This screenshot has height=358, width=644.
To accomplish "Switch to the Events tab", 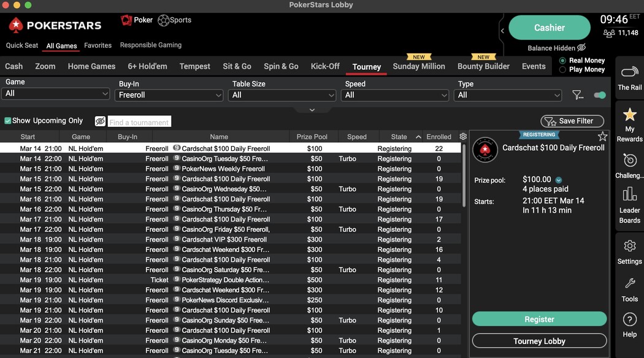I will (534, 66).
